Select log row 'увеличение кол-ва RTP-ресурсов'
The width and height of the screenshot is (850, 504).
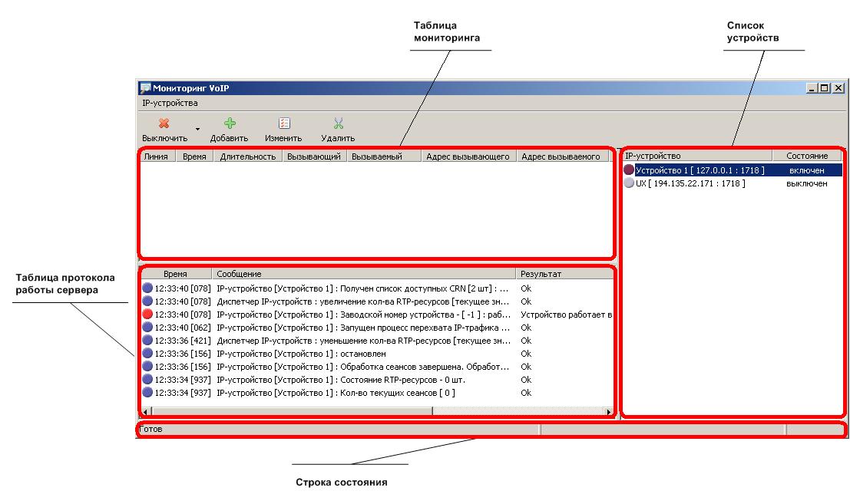[x=377, y=301]
